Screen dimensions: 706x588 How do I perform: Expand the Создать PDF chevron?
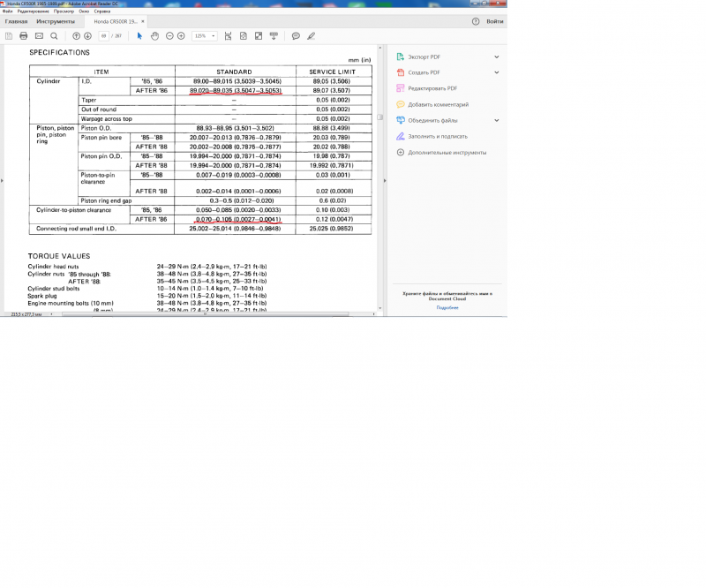pyautogui.click(x=497, y=72)
